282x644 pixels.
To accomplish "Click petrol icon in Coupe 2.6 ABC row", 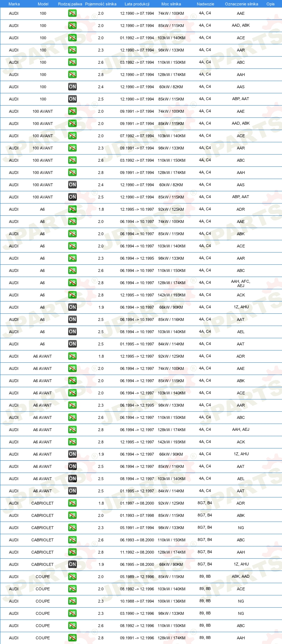I will click(x=72, y=626).
